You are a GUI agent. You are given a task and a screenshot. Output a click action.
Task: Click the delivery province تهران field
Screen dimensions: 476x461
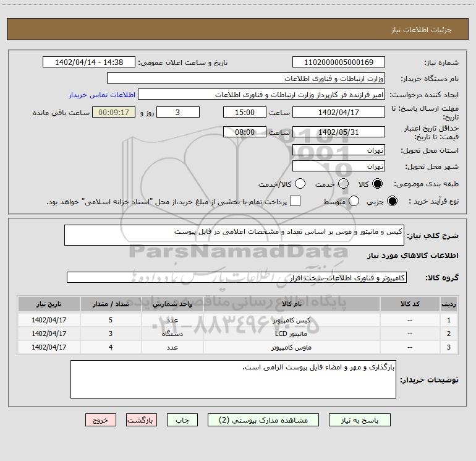tap(339, 150)
